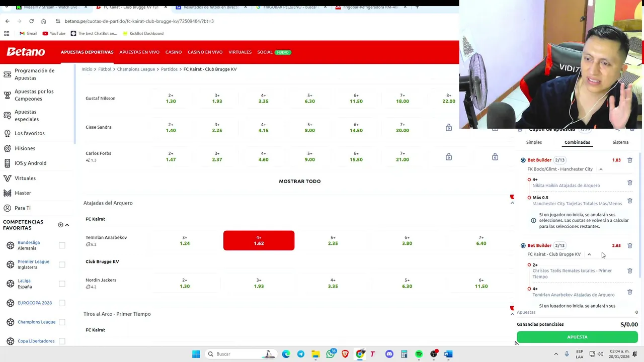Image resolution: width=644 pixels, height=362 pixels.
Task: Tick the Bundesliga Alemania checkbox
Action: pyautogui.click(x=62, y=245)
